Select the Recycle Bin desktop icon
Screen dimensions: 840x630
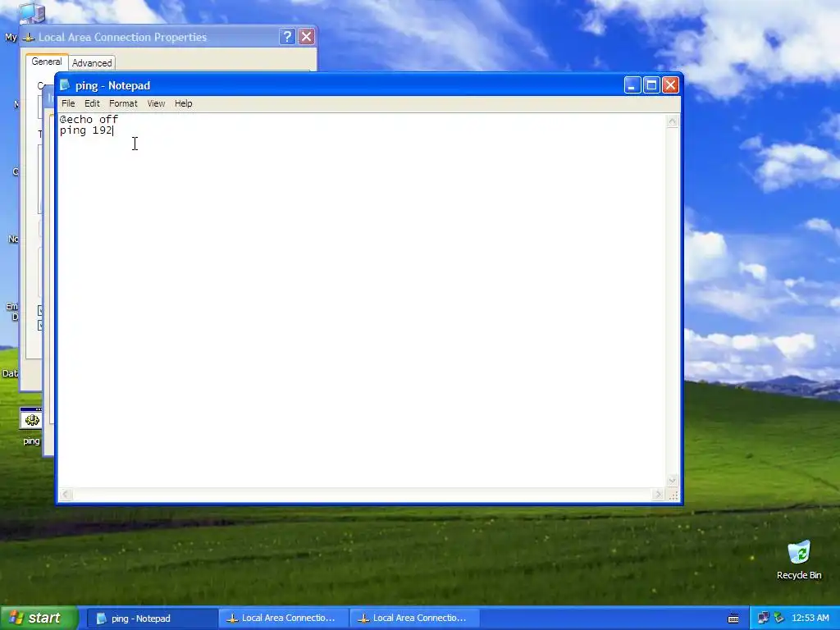799,559
